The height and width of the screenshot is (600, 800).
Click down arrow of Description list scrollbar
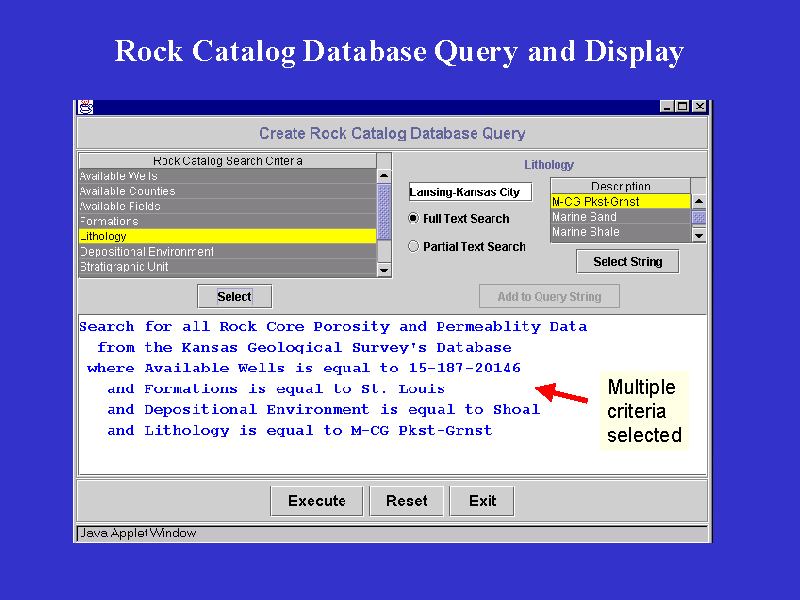click(x=699, y=235)
